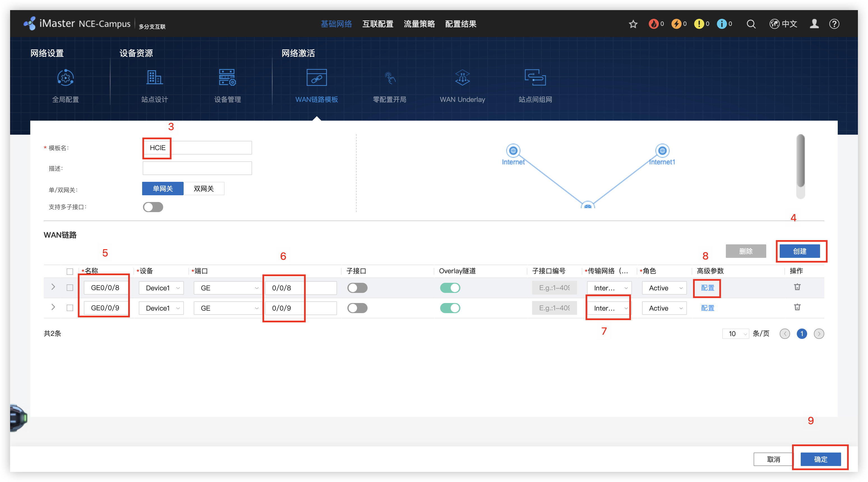Screen dimensions: 868x482
Task: Enable the 支持多子接口 toggle switch
Action: 153,207
